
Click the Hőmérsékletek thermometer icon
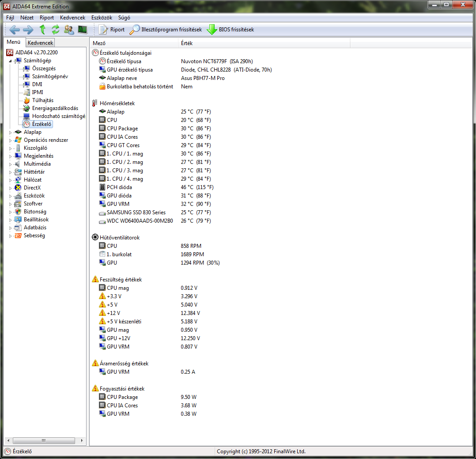[x=95, y=103]
